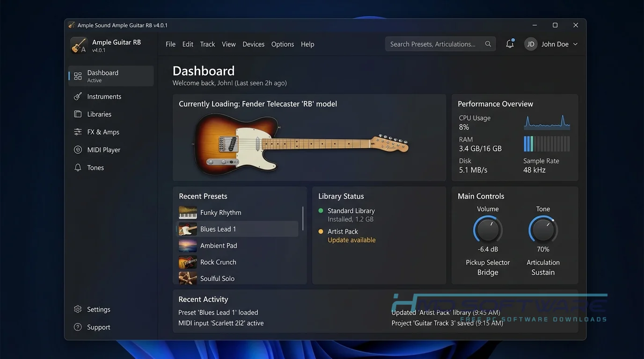Select the Soulful Solo preset thumbnail
This screenshot has width=644, height=359.
pyautogui.click(x=188, y=278)
